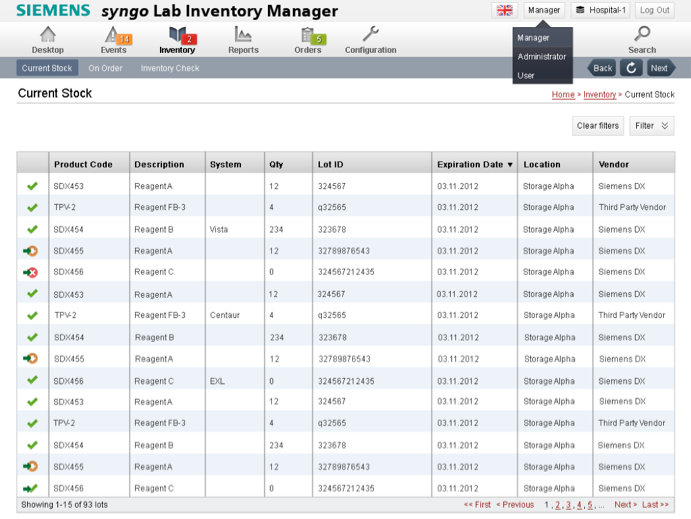Switch to the On Order tab
The image size is (691, 519).
(105, 68)
